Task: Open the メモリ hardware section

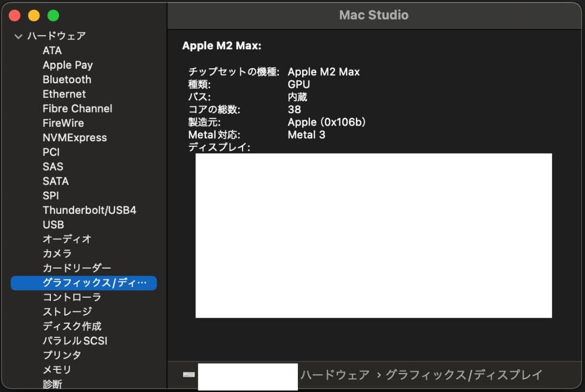Action: click(56, 369)
